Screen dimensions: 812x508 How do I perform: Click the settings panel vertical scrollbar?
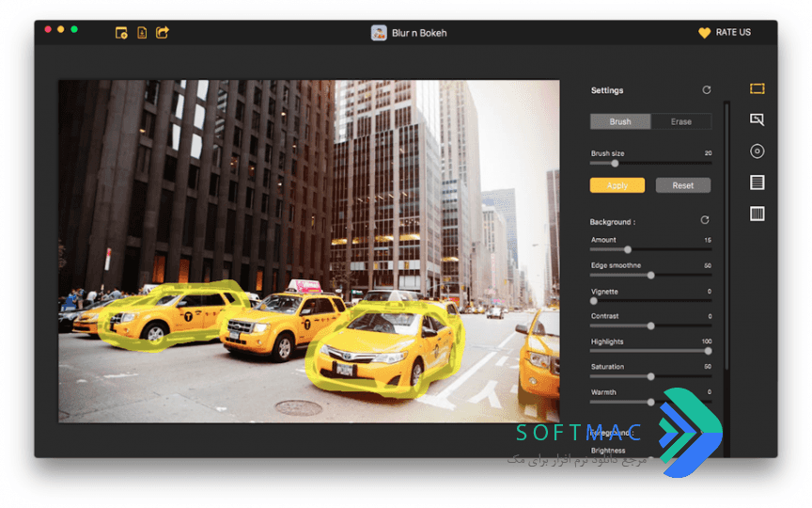726,236
